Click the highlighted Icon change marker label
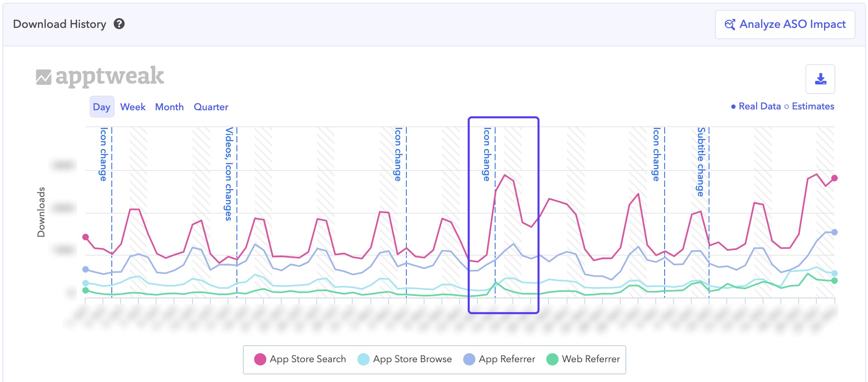The height and width of the screenshot is (382, 868). click(487, 154)
